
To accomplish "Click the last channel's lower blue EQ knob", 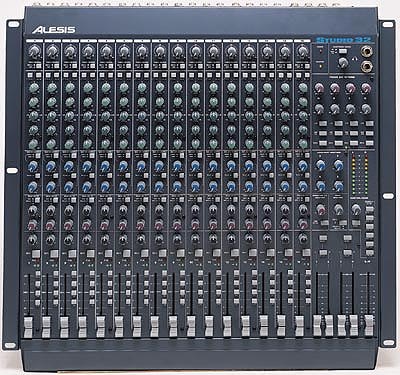I will (303, 186).
